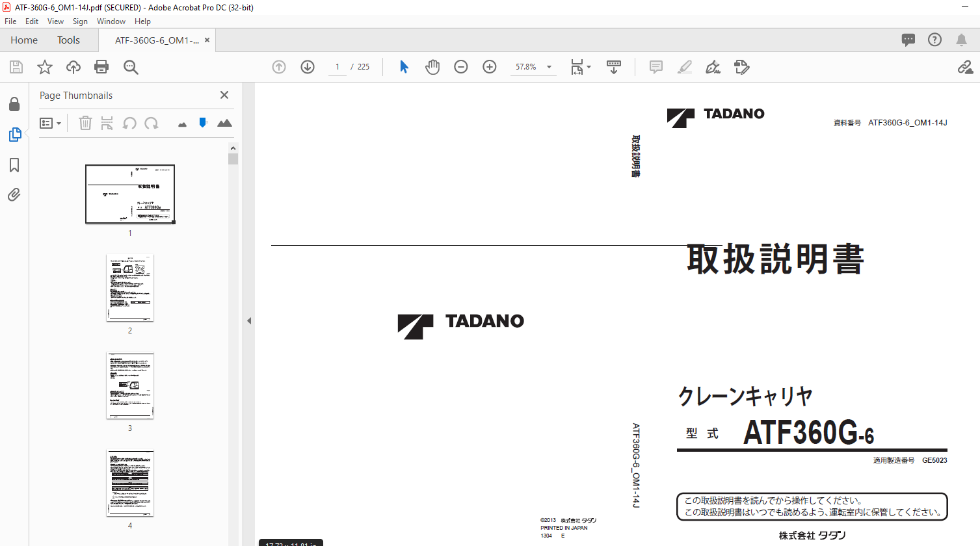Click the 57.8% zoom value field
The image size is (980, 546).
click(526, 67)
